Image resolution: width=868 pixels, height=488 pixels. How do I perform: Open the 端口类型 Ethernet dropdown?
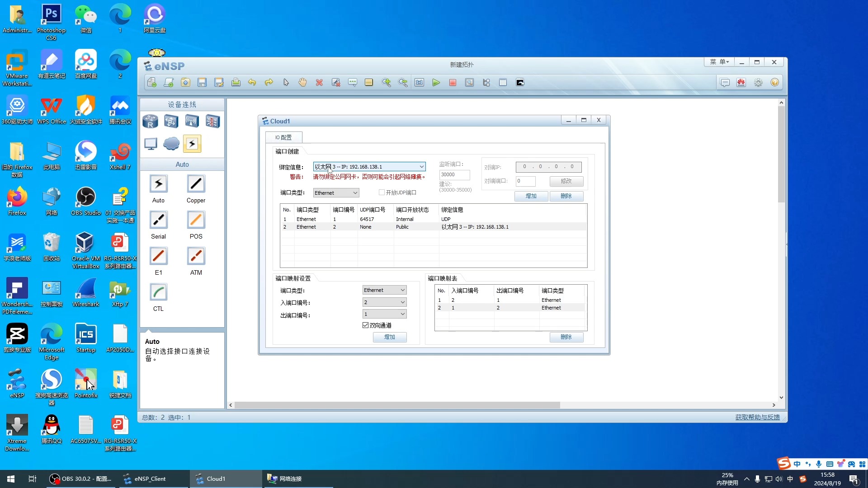click(336, 192)
